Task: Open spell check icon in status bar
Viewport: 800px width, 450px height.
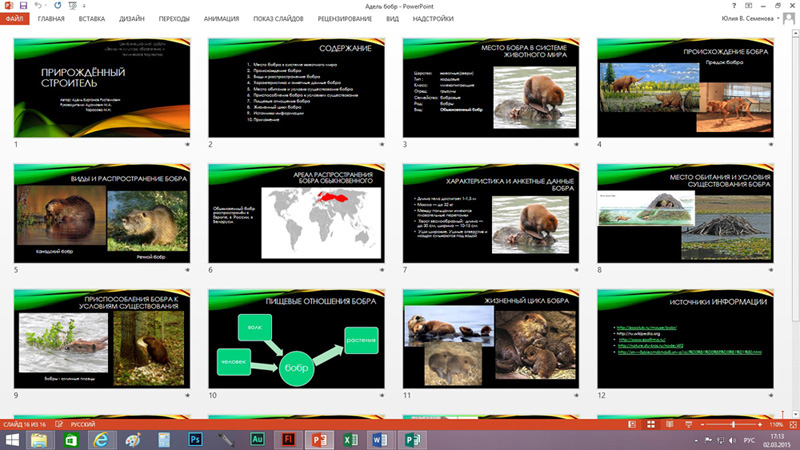Action: click(x=57, y=424)
